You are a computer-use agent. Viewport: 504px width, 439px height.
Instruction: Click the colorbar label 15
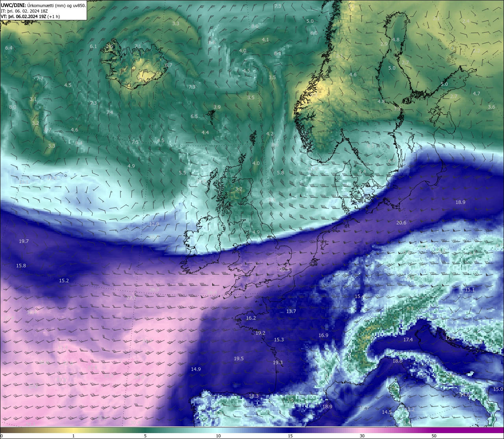(x=290, y=436)
